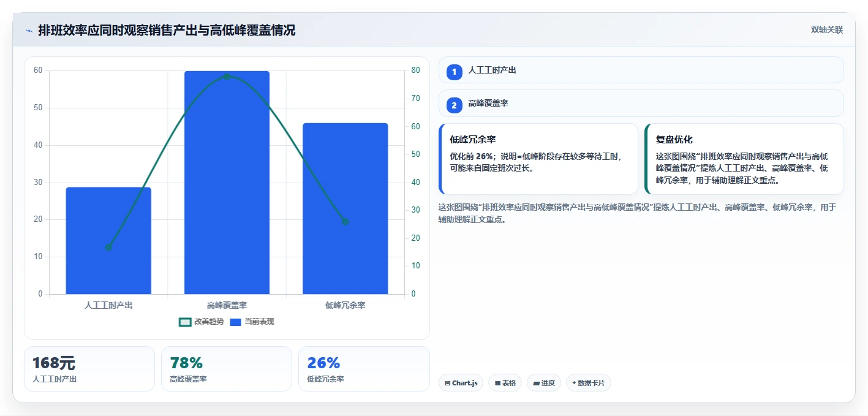868x416 pixels.
Task: Click x-axis label 低峰冗余率
Action: tap(345, 304)
